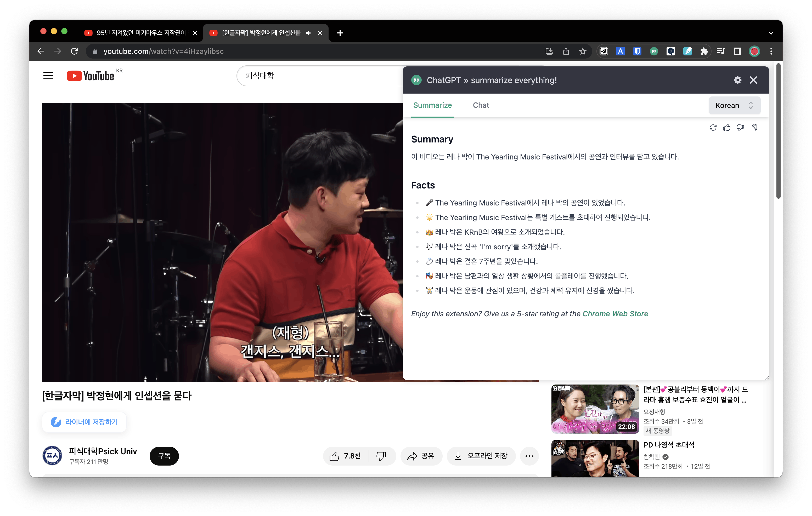Share this page from address bar

pos(566,51)
